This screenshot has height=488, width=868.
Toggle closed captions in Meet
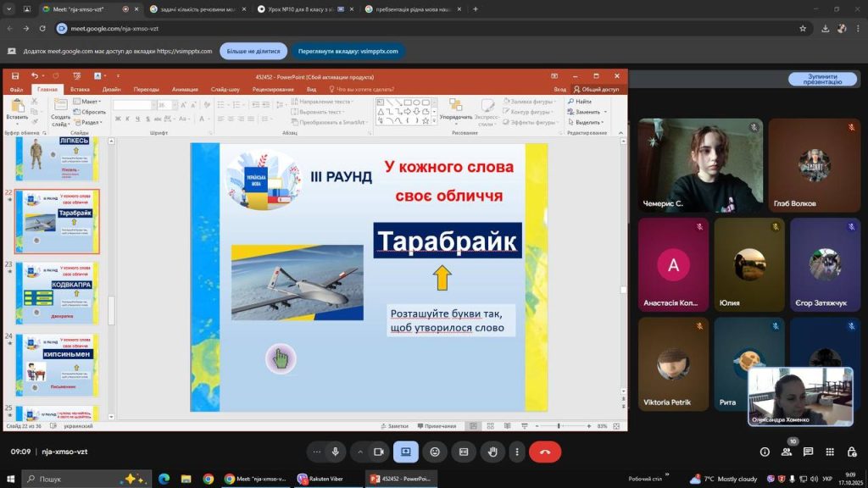tap(464, 452)
